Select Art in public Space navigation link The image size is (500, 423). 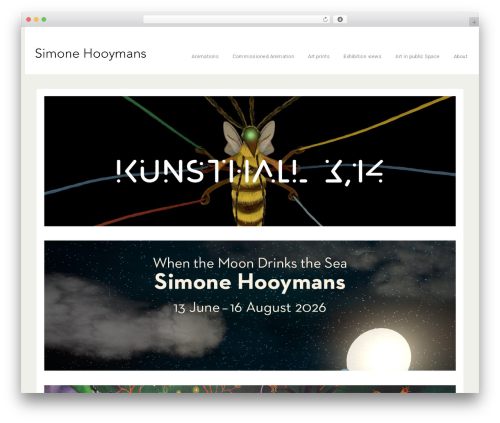417,56
